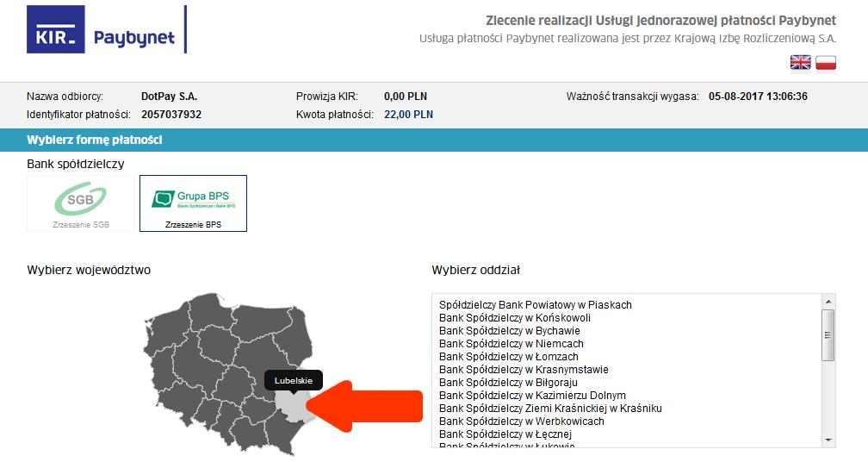868x462 pixels.
Task: Pick Bank Spółdzielczy w Niemcach
Action: 511,343
